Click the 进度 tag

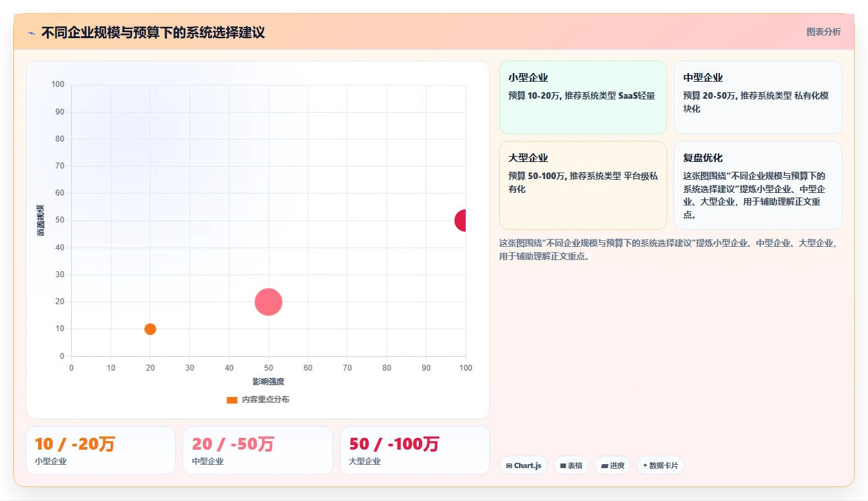(612, 465)
